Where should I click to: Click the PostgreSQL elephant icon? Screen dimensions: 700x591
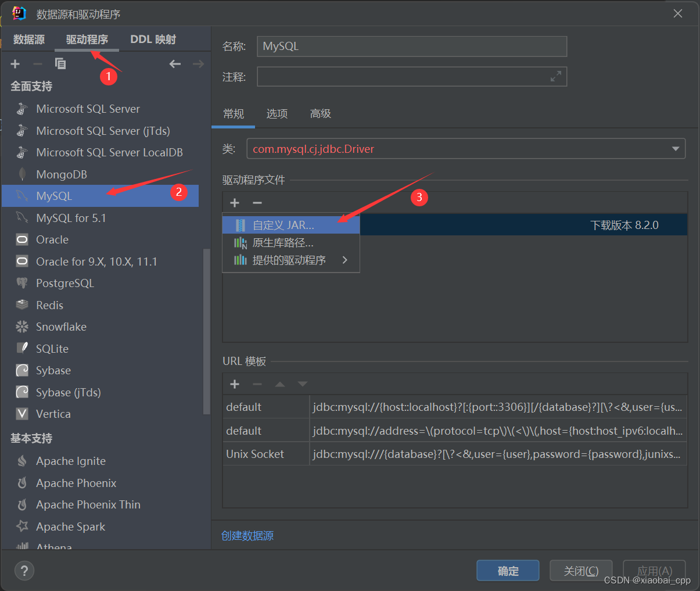point(22,283)
